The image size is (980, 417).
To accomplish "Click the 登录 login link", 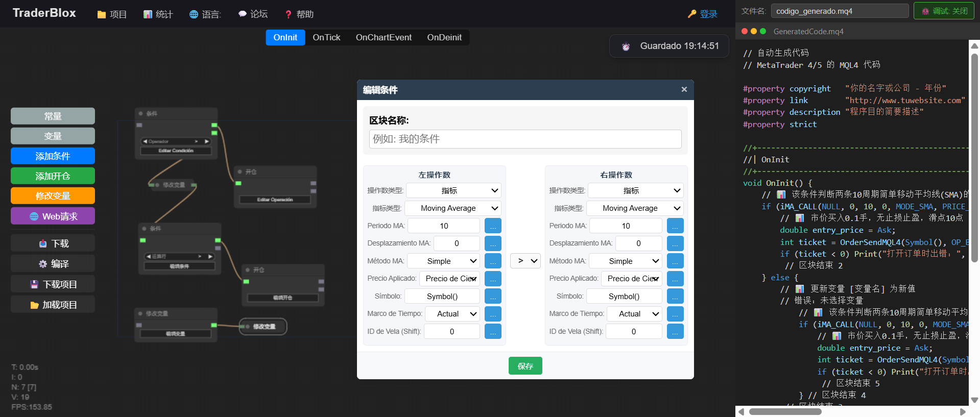I will [x=703, y=14].
